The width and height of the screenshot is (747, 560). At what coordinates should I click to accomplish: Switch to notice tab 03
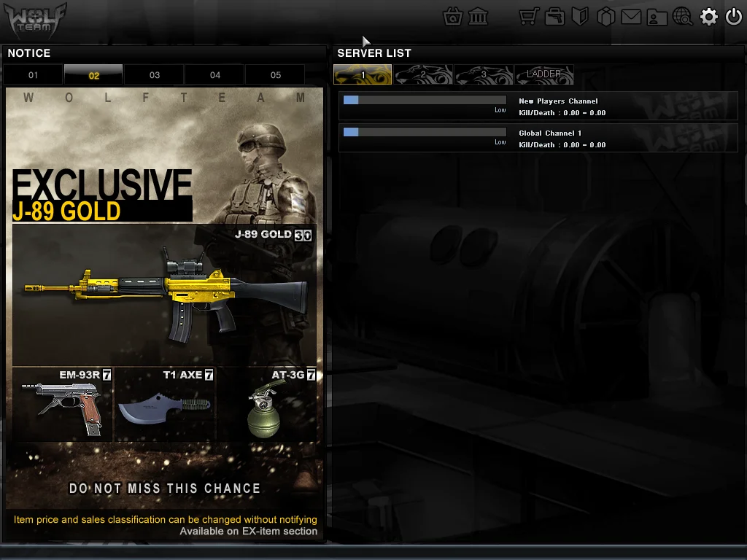click(155, 75)
